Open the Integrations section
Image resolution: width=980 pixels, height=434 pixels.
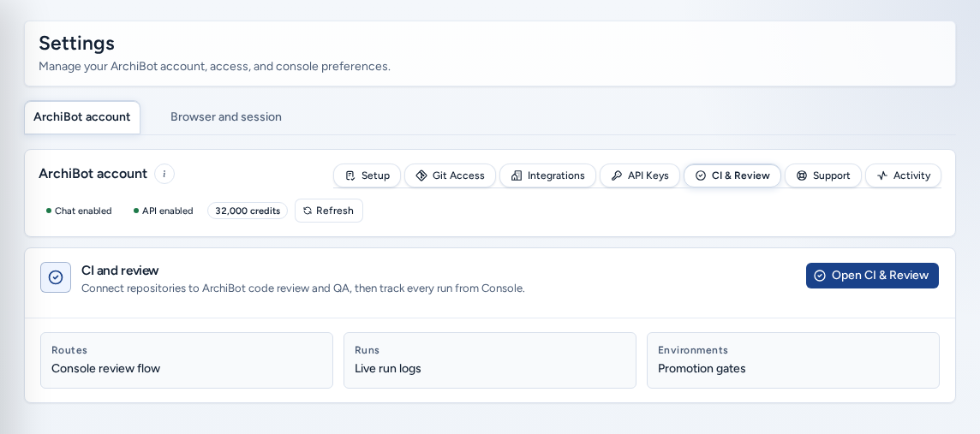[547, 175]
